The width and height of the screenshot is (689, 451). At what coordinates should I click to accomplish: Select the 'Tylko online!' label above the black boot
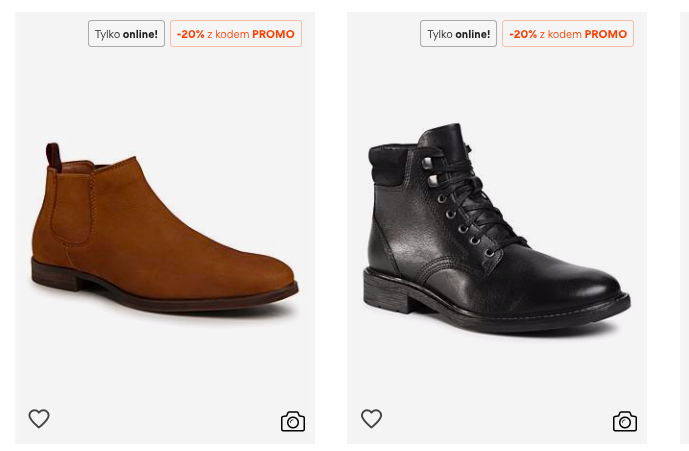[x=458, y=34]
